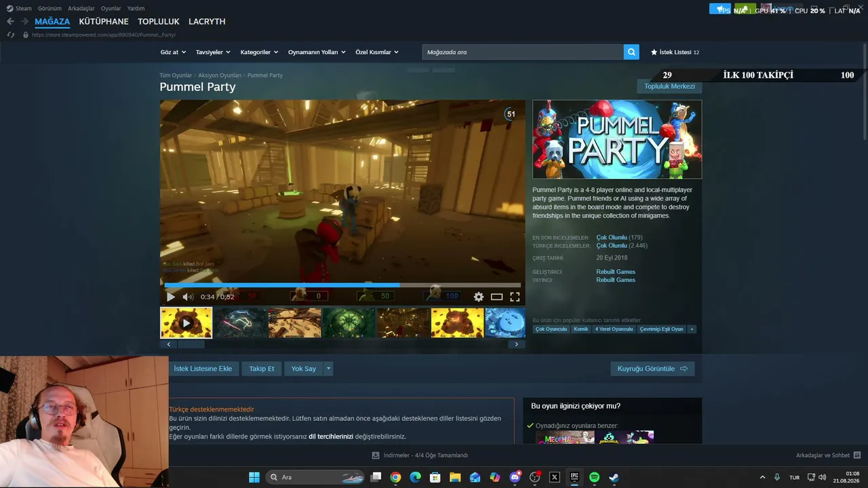The height and width of the screenshot is (488, 868).
Task: Select the Komik tag
Action: coord(581,329)
